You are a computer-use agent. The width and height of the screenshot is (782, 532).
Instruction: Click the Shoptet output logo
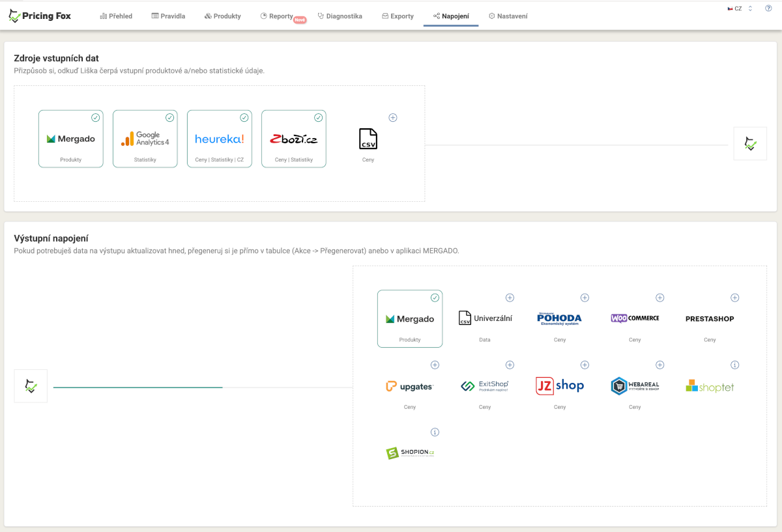pos(710,386)
